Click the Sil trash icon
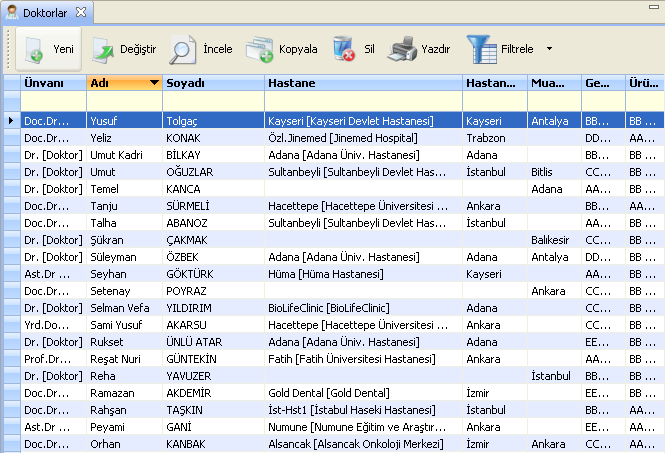 pos(344,49)
